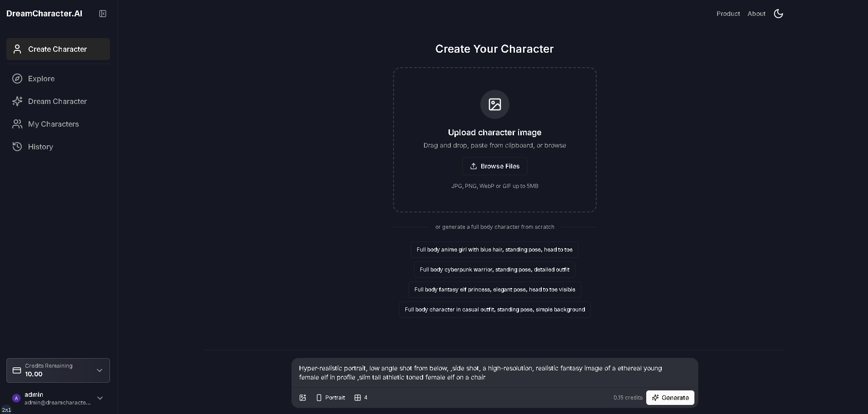Toggle dark mode with the moon icon

778,14
